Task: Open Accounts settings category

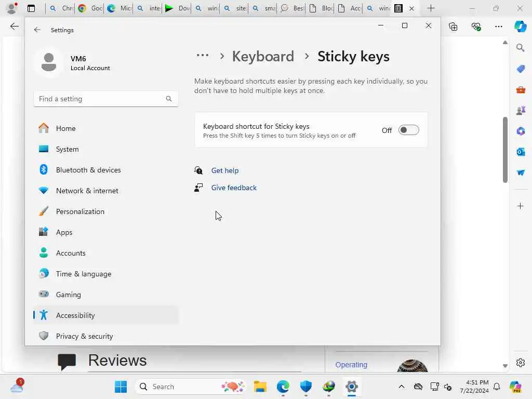Action: tap(105, 253)
